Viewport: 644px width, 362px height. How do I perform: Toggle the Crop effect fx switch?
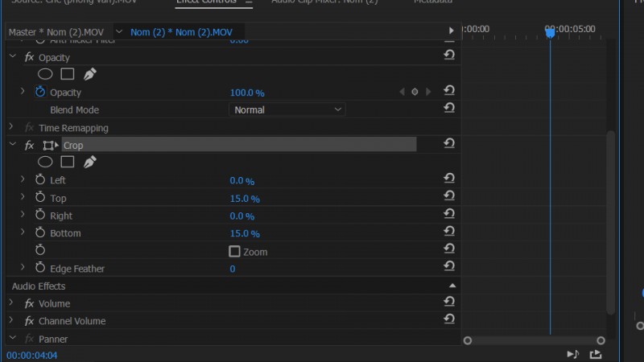[x=29, y=145]
